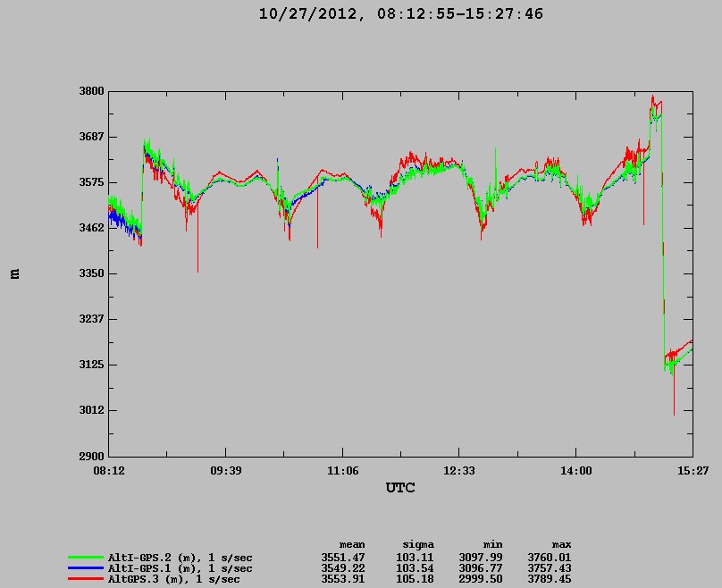Click mean value 3553.91
Screen dimensions: 722x588
click(343, 579)
